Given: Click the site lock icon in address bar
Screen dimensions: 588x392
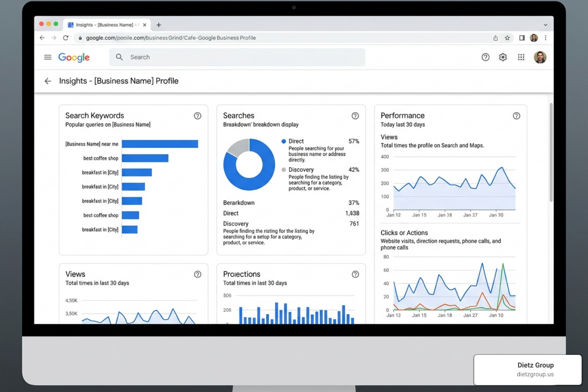Looking at the screenshot, I should click(80, 38).
